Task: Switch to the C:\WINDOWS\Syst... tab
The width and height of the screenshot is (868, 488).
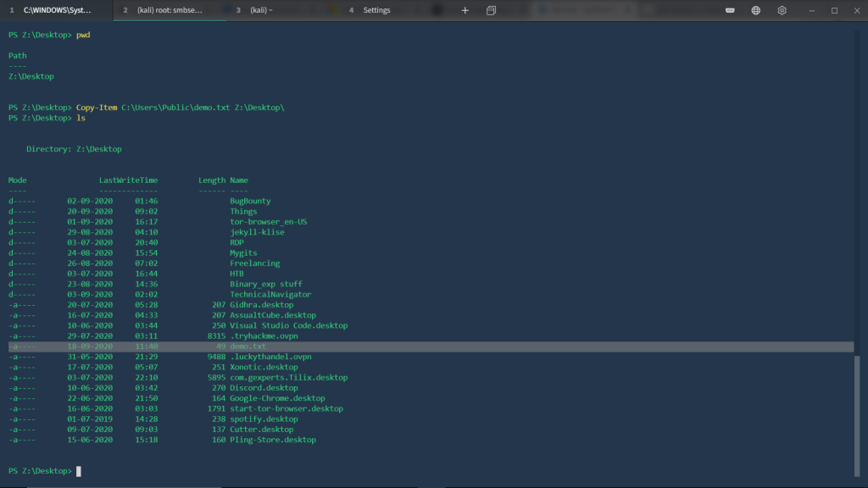Action: pos(57,10)
